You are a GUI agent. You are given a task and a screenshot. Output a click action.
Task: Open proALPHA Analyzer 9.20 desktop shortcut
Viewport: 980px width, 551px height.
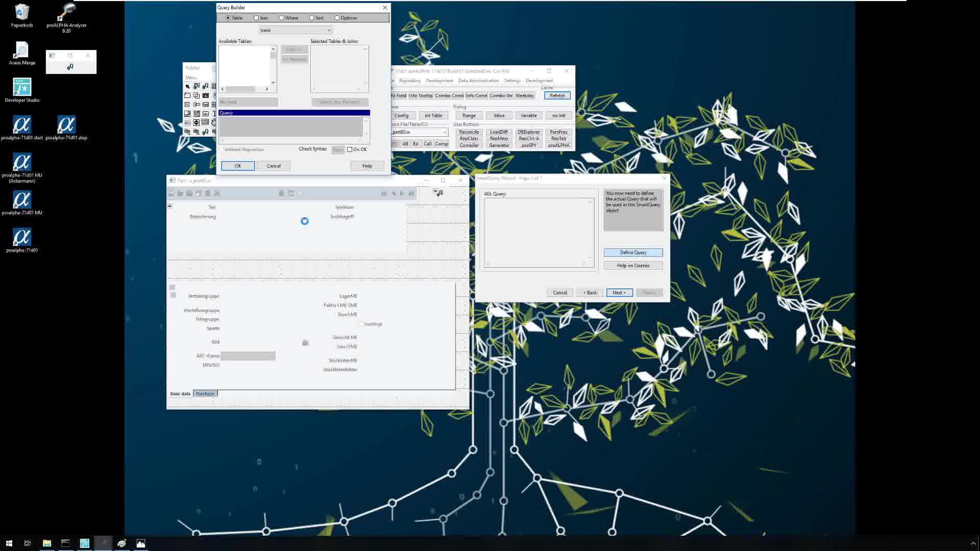pyautogui.click(x=66, y=17)
